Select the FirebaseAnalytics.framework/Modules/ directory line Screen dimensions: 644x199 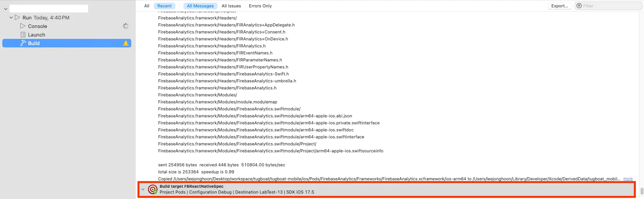coord(198,95)
